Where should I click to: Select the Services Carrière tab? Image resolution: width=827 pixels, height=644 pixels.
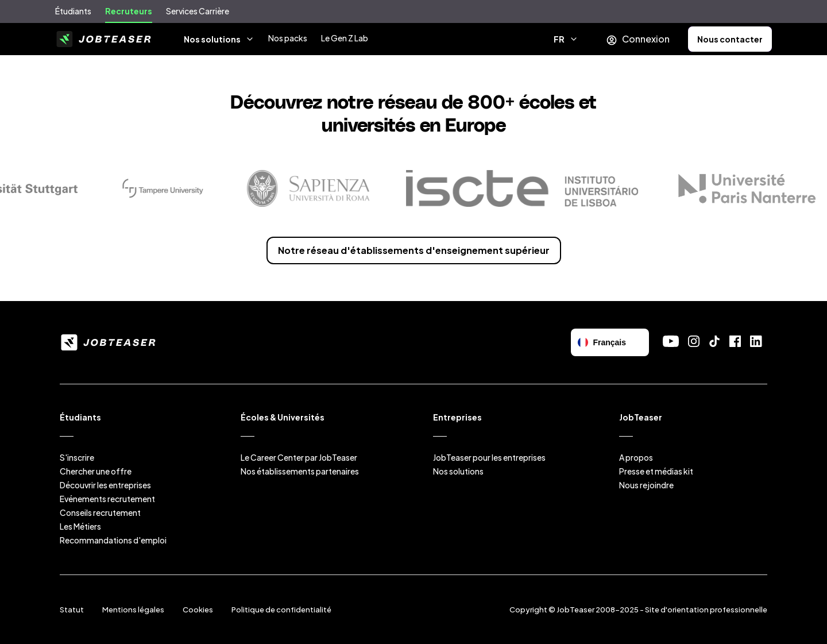point(197,11)
